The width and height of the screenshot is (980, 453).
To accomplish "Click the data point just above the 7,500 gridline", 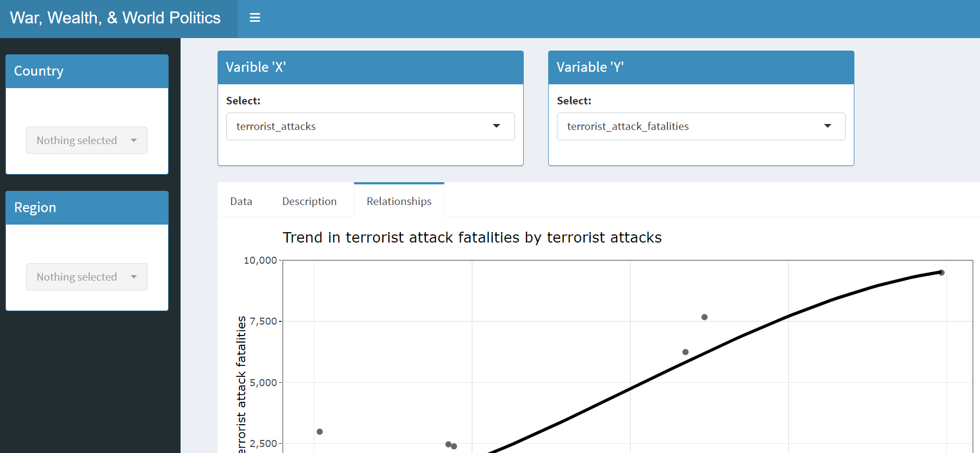I will (704, 317).
